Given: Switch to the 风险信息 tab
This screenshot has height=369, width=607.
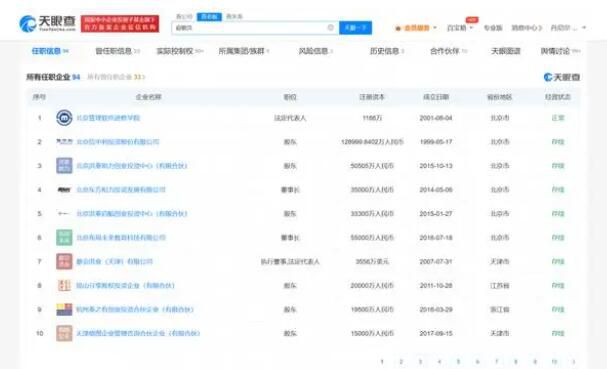Looking at the screenshot, I should pyautogui.click(x=316, y=51).
